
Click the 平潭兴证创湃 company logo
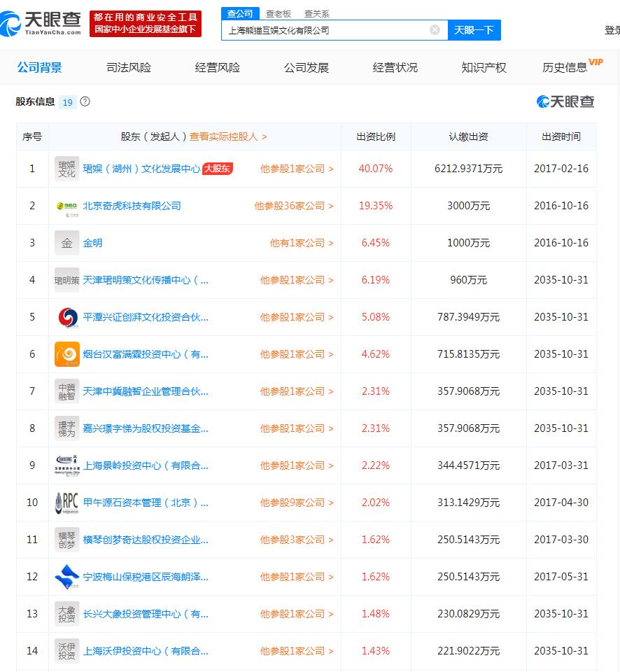[x=67, y=317]
